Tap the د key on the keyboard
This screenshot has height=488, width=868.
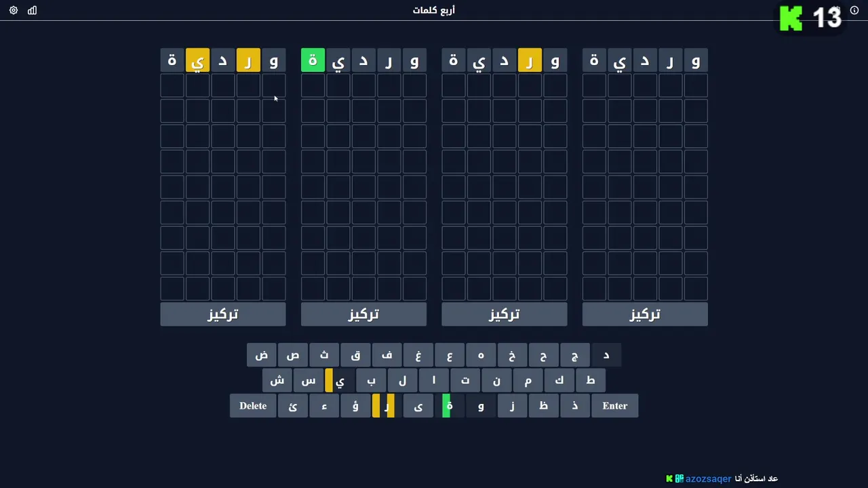[606, 355]
